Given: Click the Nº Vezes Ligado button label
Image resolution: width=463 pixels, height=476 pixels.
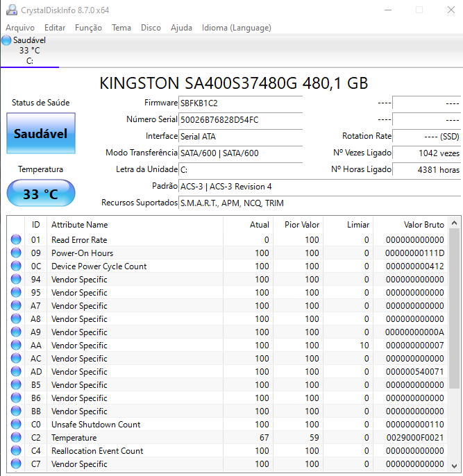Looking at the screenshot, I should 362,153.
